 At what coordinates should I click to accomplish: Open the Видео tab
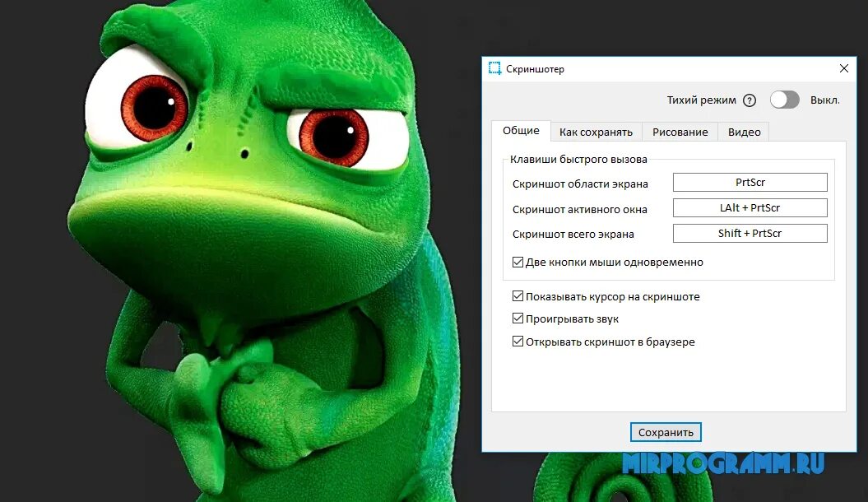point(744,132)
